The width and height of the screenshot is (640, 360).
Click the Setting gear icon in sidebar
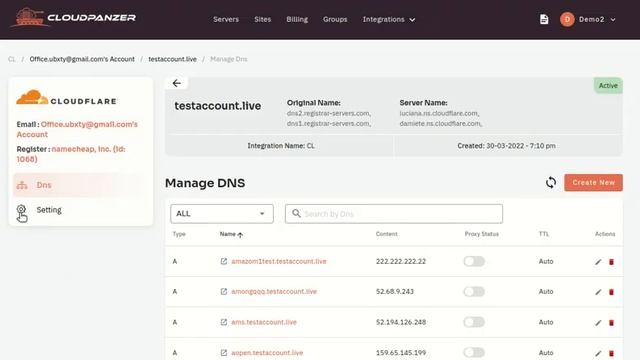(21, 210)
